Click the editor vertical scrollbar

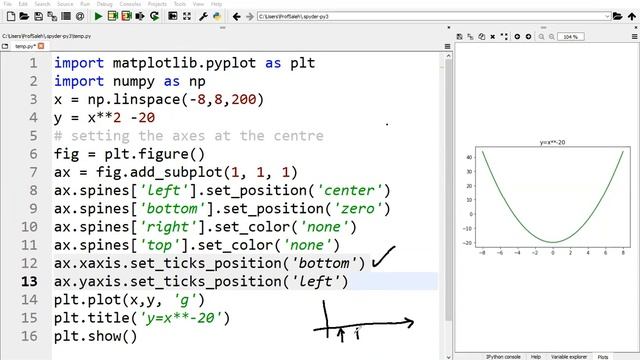[x=449, y=190]
